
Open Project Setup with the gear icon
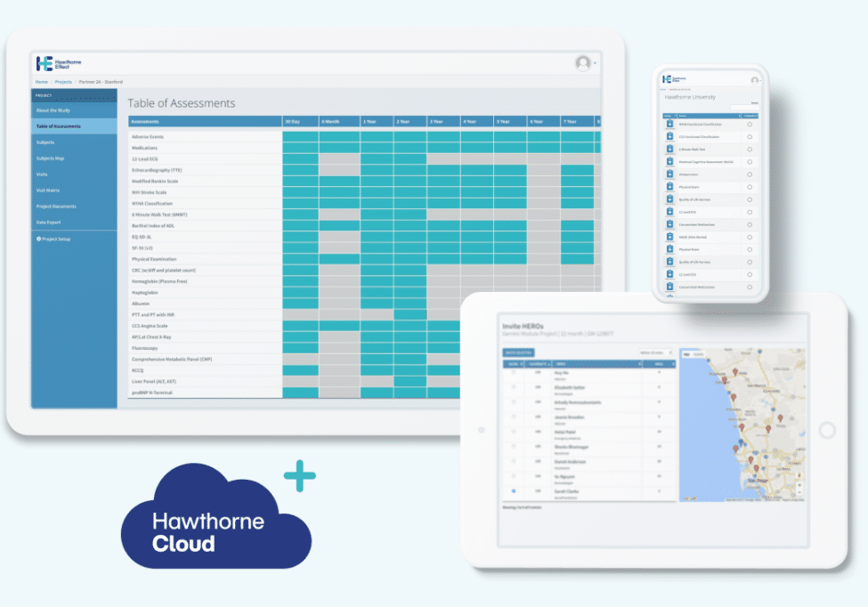pos(53,239)
